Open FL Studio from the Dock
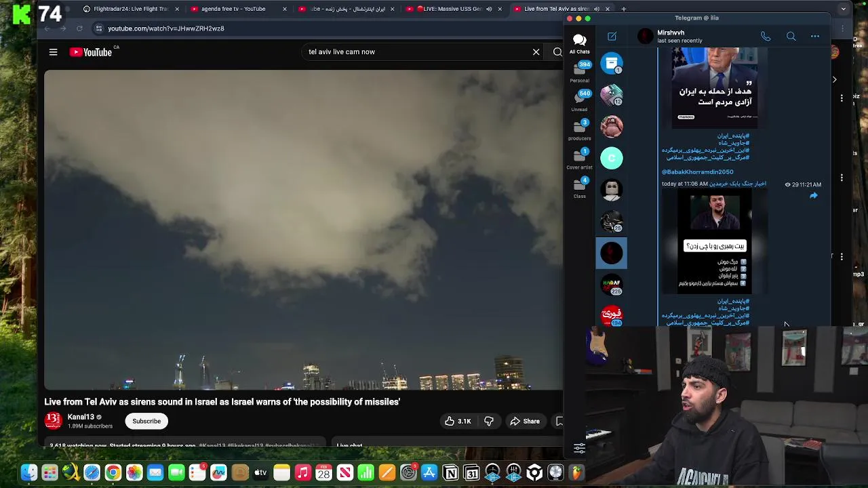 (x=576, y=472)
